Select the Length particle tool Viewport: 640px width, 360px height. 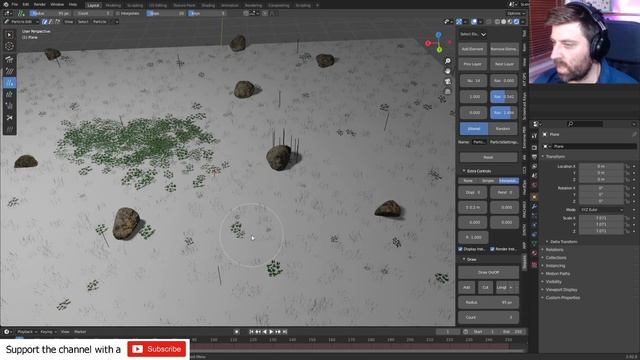click(9, 94)
